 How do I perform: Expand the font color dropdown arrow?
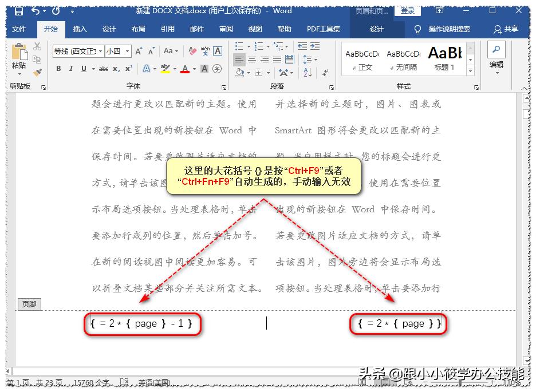click(194, 69)
